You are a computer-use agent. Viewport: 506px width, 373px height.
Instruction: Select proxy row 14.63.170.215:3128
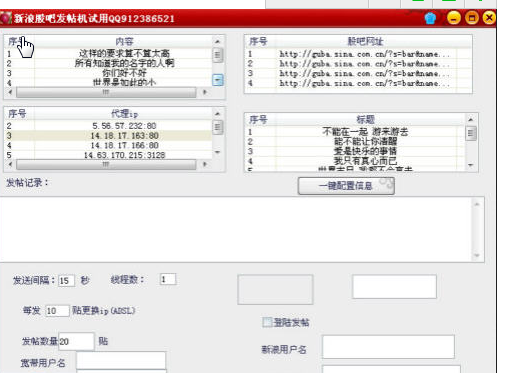tap(108, 155)
